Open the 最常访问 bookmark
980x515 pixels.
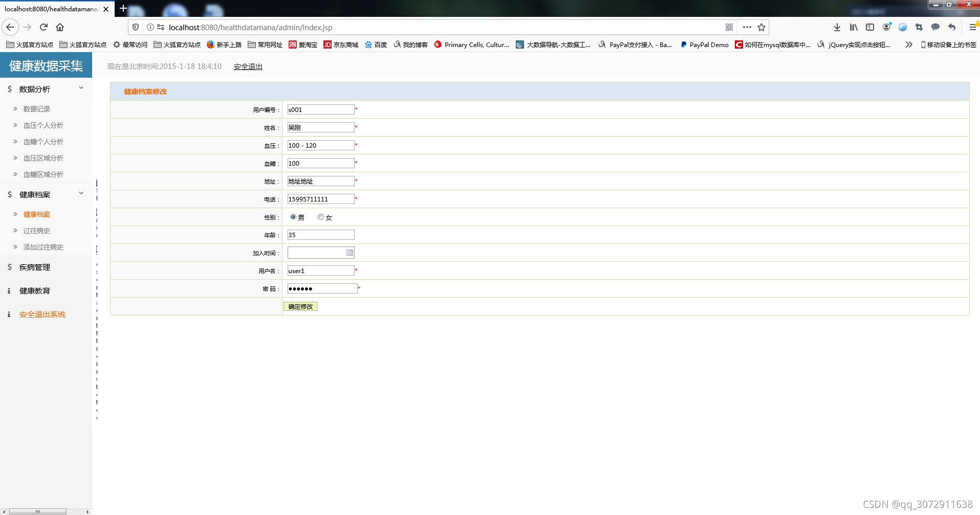tap(130, 44)
